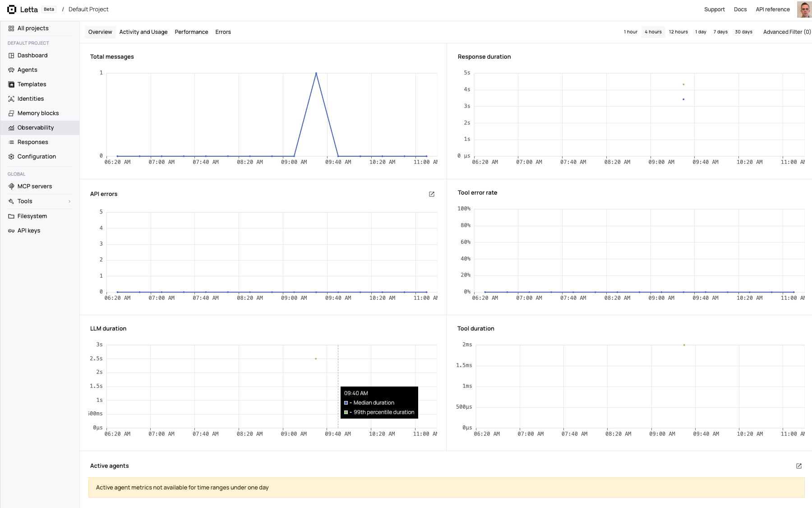Screen dimensions: 812x508
Task: Click the API keys key icon
Action: click(11, 231)
